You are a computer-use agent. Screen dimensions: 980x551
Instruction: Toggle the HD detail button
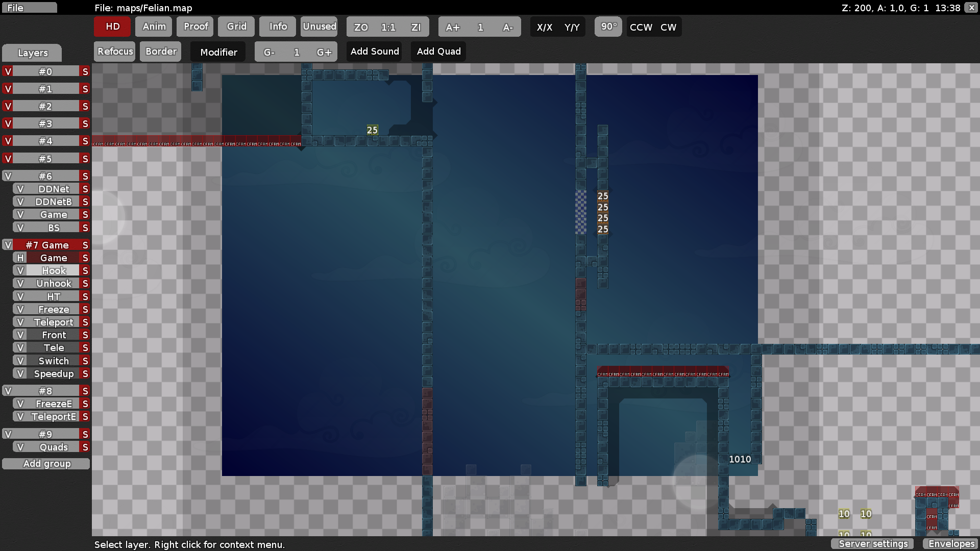pyautogui.click(x=112, y=27)
